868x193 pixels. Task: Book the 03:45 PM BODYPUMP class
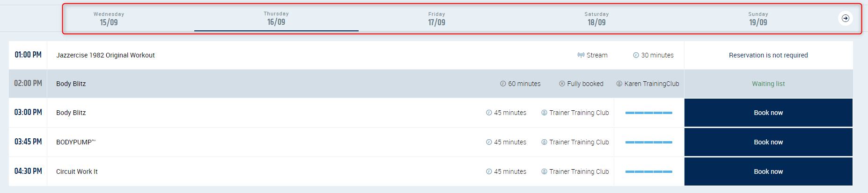768,142
